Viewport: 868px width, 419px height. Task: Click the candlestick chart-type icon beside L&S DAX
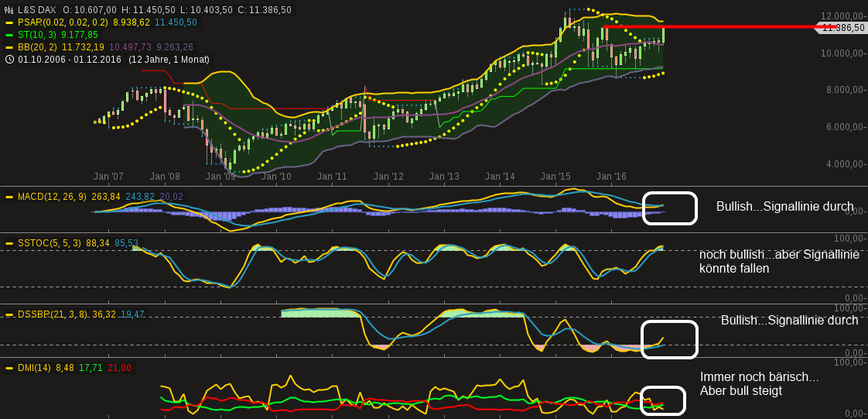(x=9, y=10)
